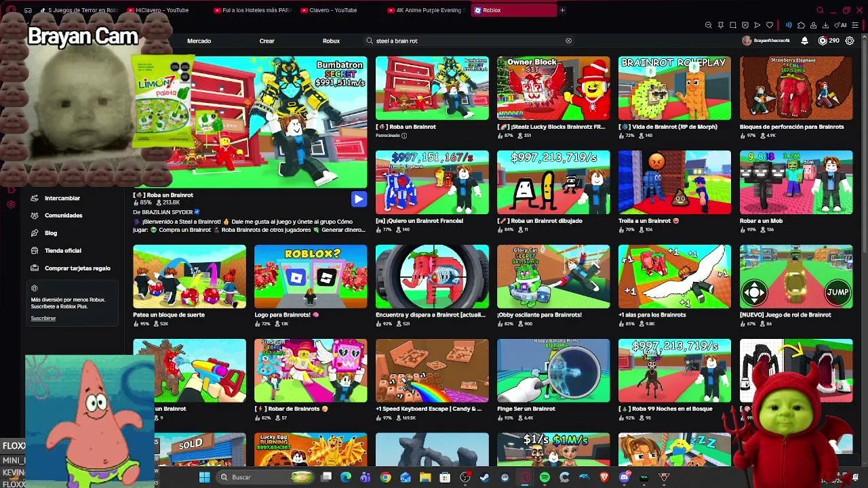
Task: Open Robar a un Mob game
Action: pyautogui.click(x=796, y=182)
